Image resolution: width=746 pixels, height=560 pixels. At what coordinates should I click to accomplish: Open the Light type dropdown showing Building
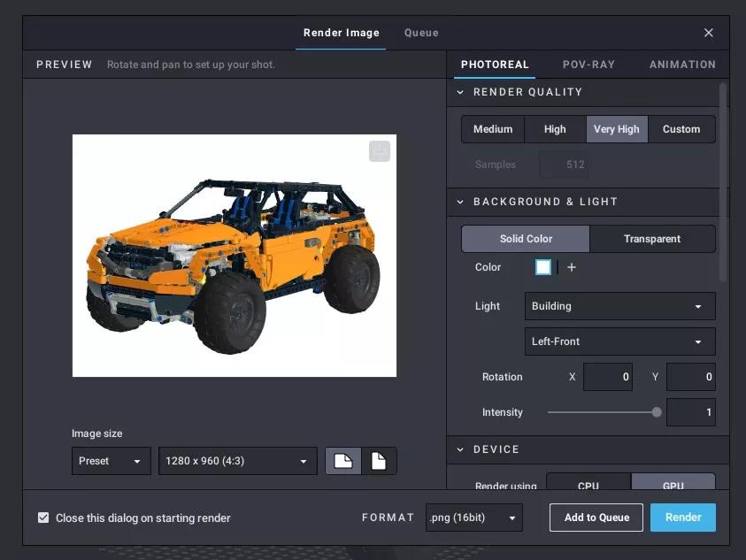619,306
